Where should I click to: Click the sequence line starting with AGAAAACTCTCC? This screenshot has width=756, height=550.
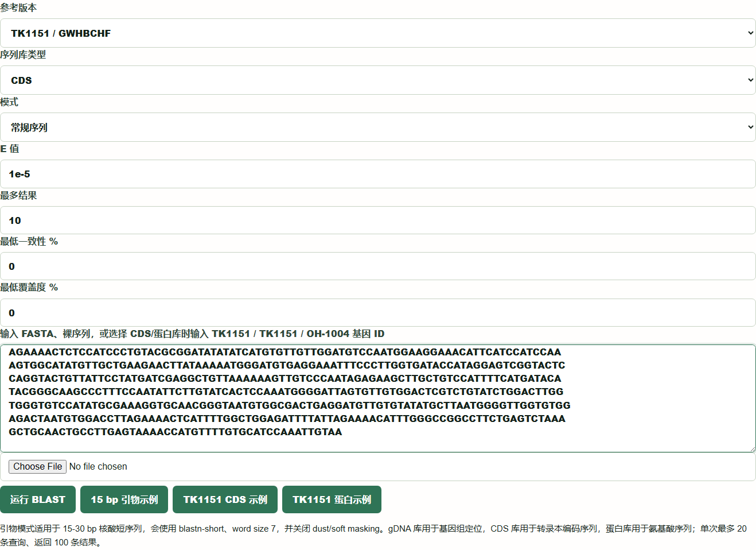285,352
